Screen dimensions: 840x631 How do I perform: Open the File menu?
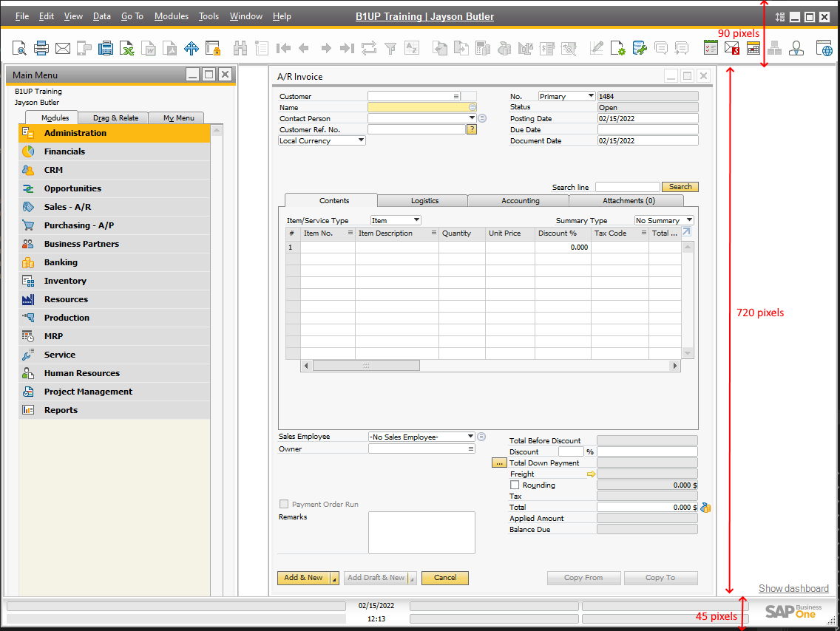(x=22, y=16)
